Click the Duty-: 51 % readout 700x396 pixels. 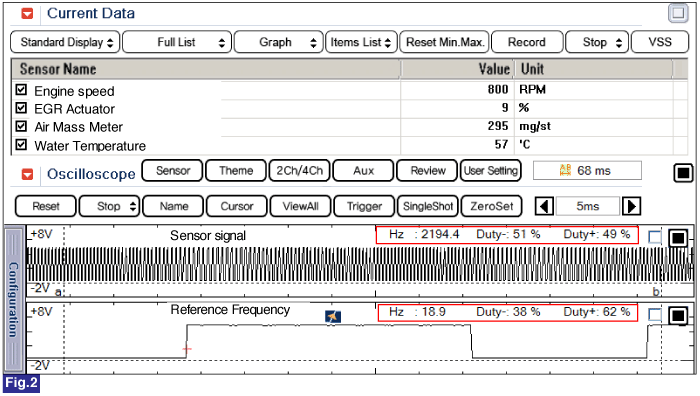(x=508, y=234)
